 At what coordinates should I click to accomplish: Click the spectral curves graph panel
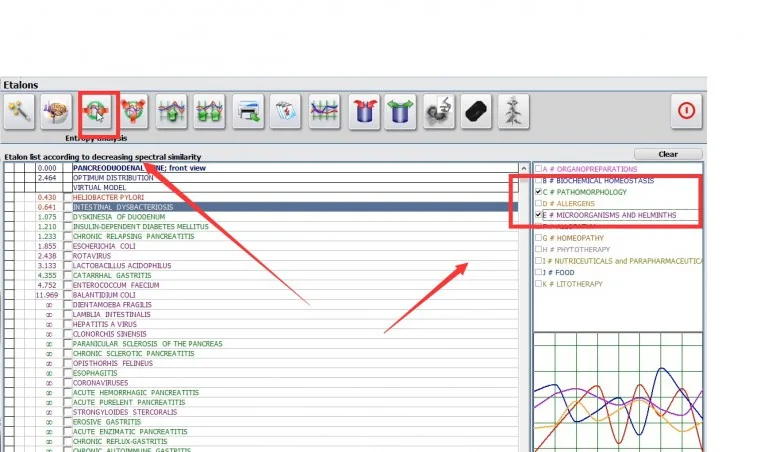click(x=618, y=392)
